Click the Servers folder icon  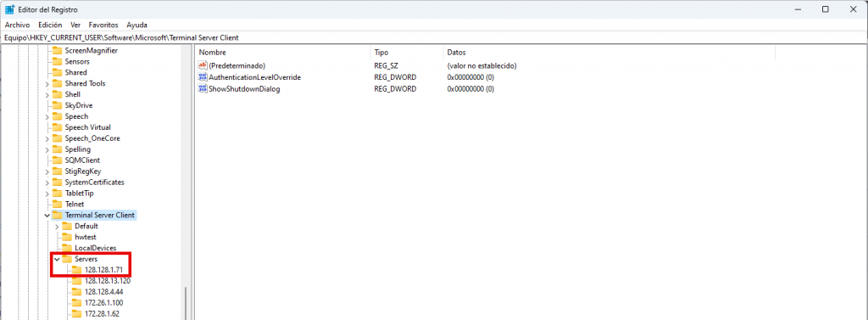pyautogui.click(x=67, y=259)
